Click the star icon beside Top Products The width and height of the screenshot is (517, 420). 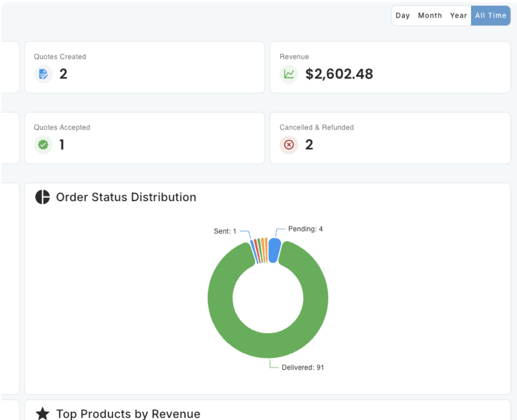(x=42, y=414)
